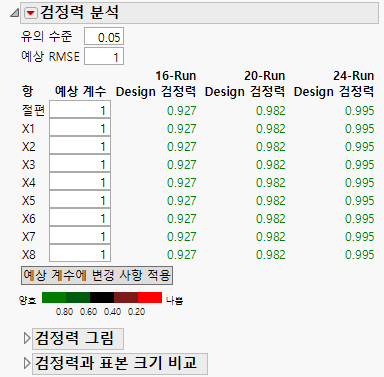The image size is (384, 377).
Task: Click the X4 row label
Action: (29, 183)
